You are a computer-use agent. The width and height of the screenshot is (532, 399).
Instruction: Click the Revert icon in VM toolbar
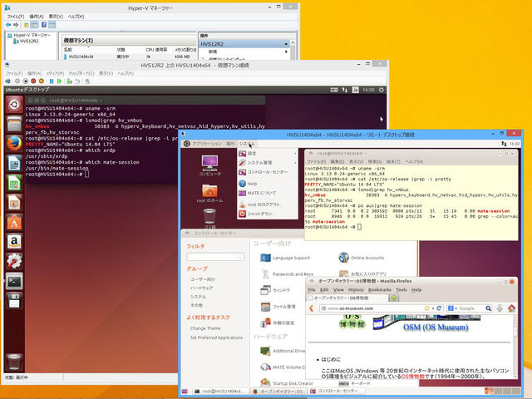tap(77, 81)
